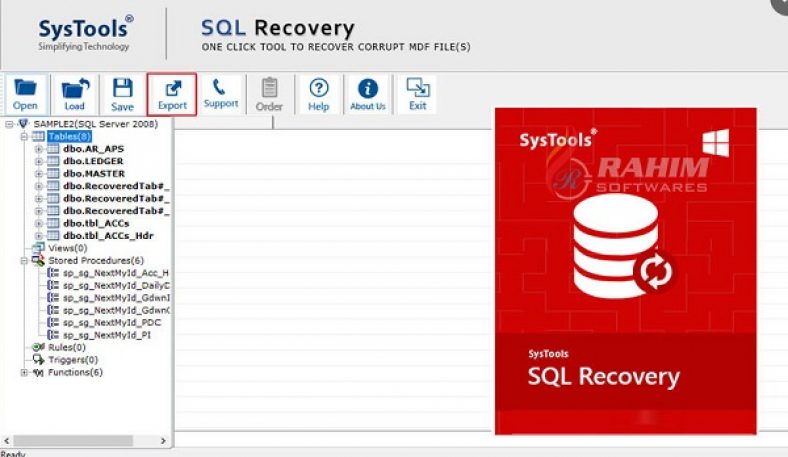This screenshot has height=457, width=788.
Task: Click the Save floppy disk icon
Action: pos(122,88)
